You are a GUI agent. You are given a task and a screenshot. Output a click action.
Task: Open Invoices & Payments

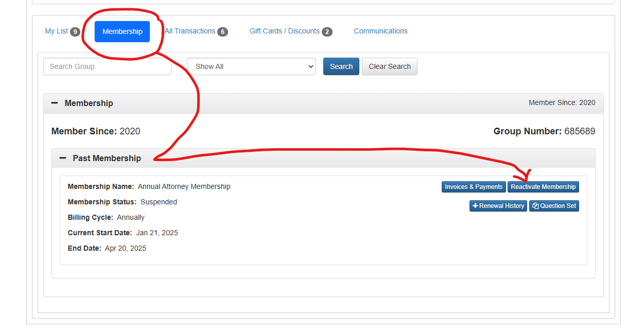point(474,187)
